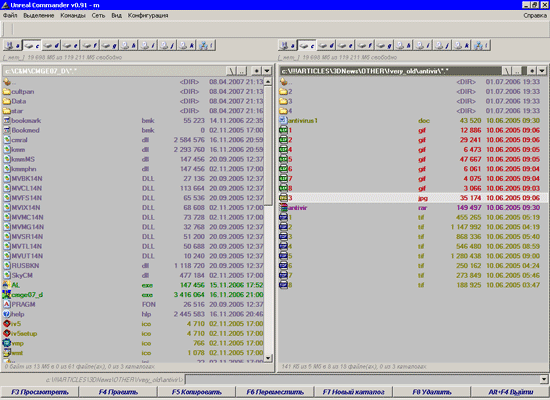This screenshot has height=400, width=550.
Task: Select drive c in the left panel
Action: coord(32,45)
